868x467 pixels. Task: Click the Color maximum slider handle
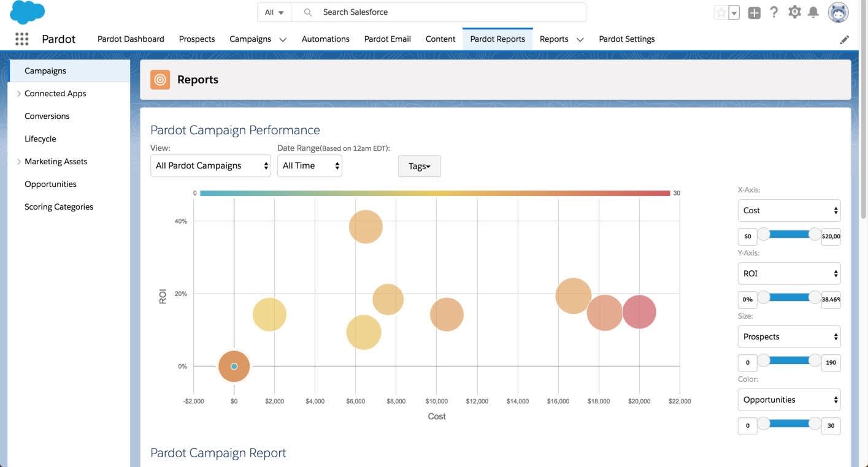coord(815,423)
